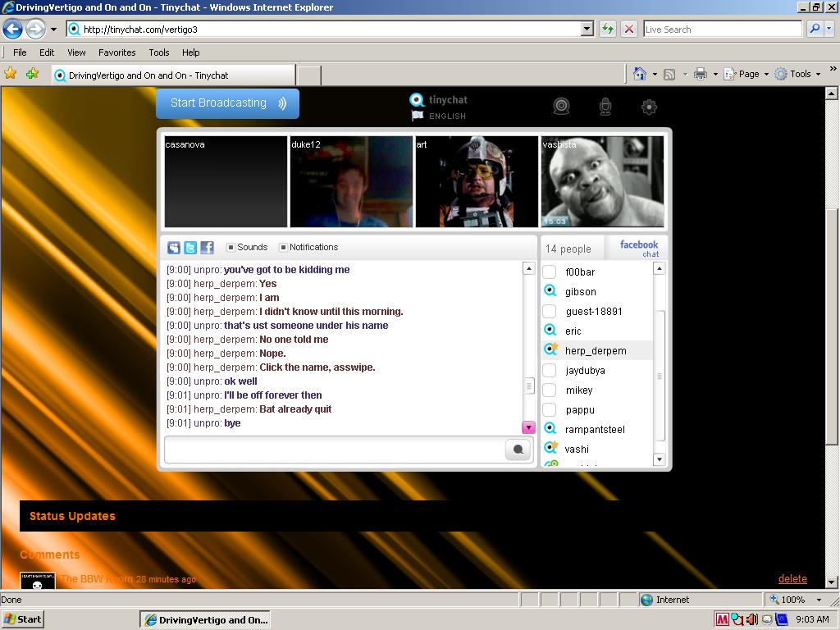840x630 pixels.
Task: Check the box next to user f00bar
Action: click(x=550, y=272)
